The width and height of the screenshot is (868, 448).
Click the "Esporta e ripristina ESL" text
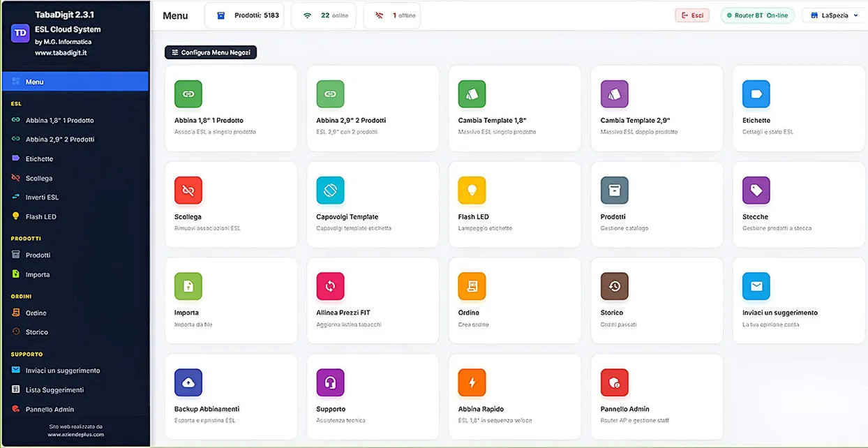click(x=207, y=420)
